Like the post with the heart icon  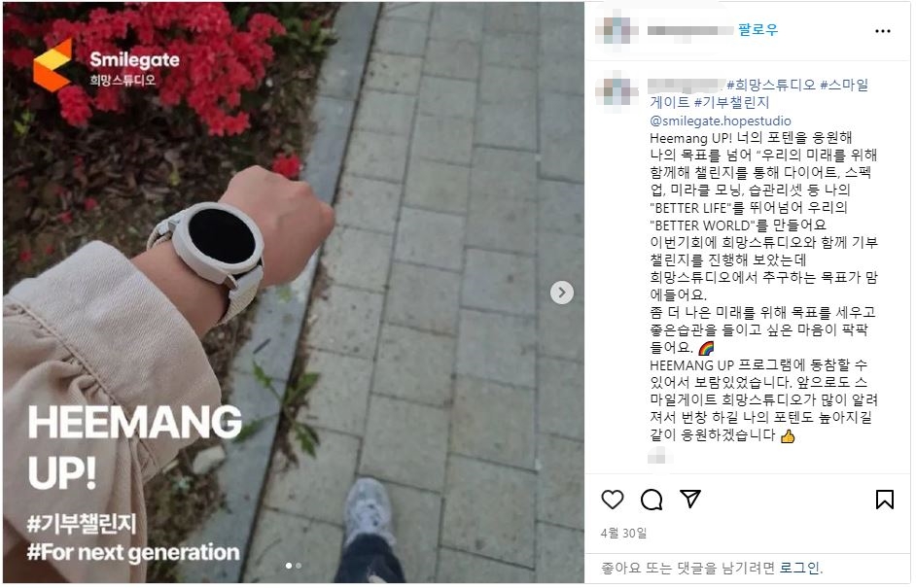click(613, 500)
